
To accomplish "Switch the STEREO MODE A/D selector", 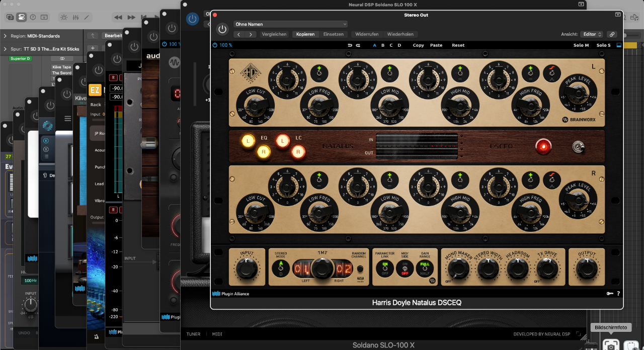I will pyautogui.click(x=281, y=269).
